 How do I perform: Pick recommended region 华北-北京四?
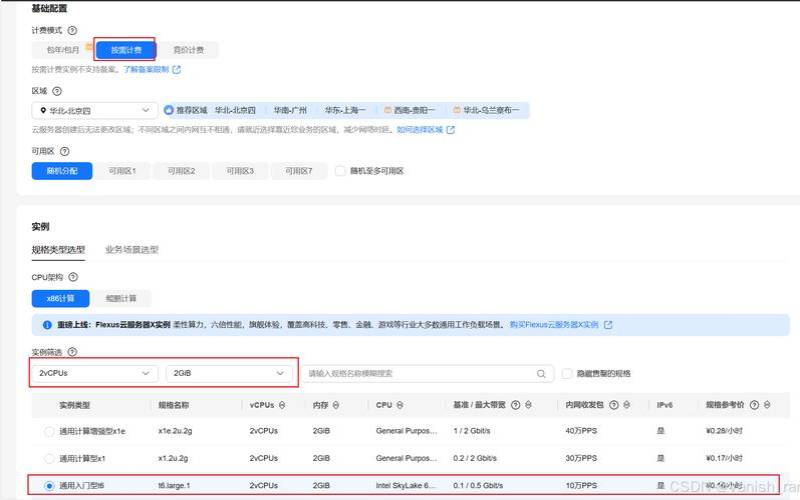tap(235, 110)
